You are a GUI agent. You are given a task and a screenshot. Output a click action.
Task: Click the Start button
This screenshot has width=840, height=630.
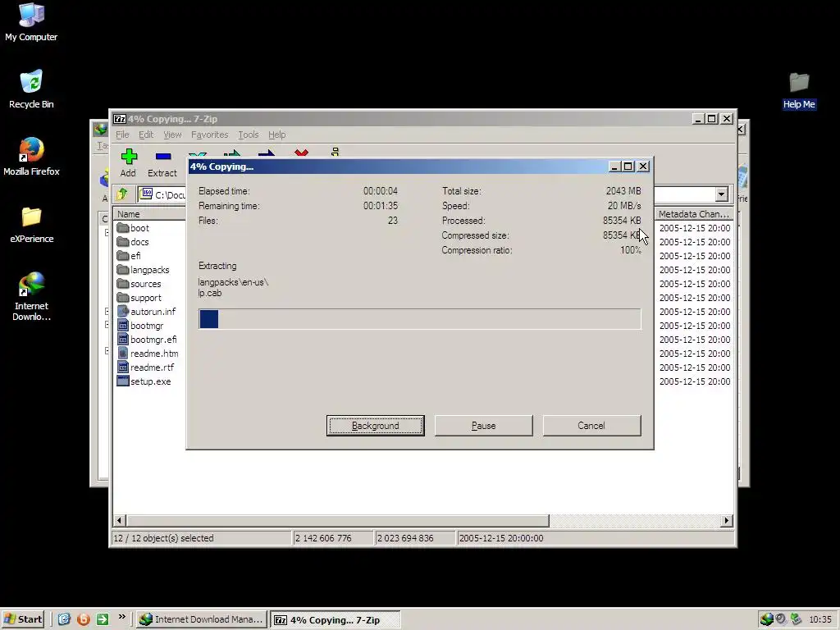[23, 619]
